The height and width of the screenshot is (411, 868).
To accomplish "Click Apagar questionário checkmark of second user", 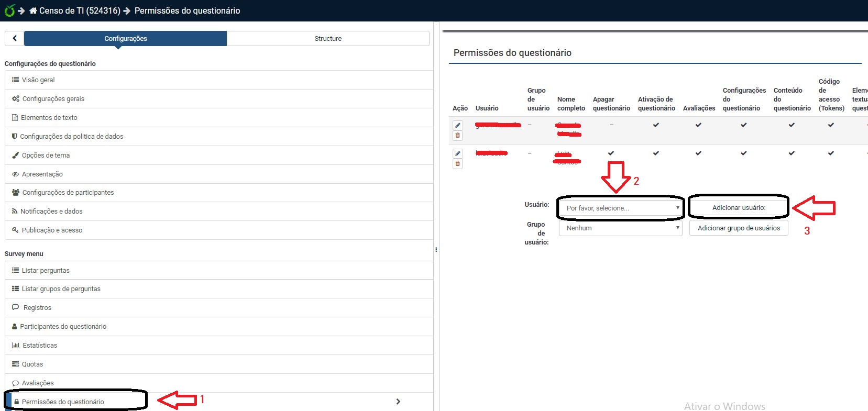I will (x=611, y=153).
